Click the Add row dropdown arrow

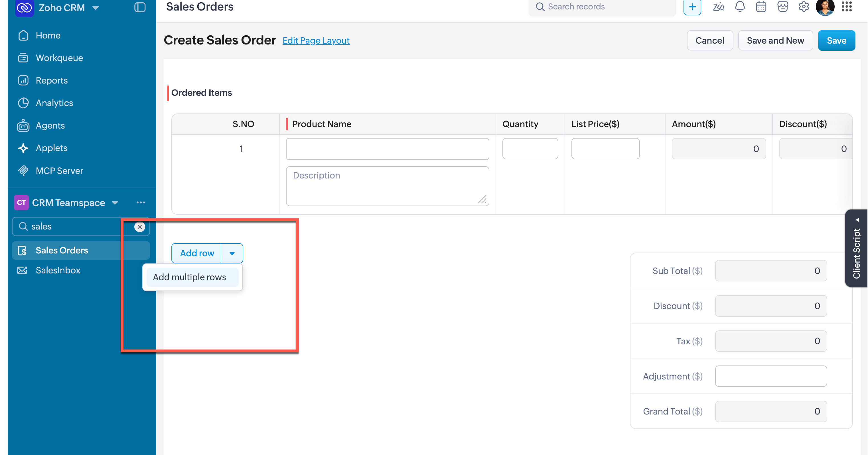click(232, 253)
